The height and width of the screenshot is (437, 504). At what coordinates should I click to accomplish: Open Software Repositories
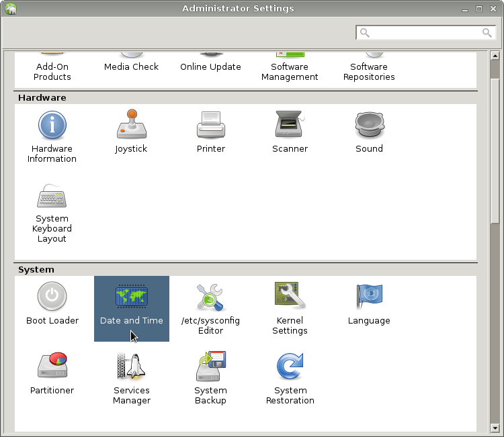point(370,68)
